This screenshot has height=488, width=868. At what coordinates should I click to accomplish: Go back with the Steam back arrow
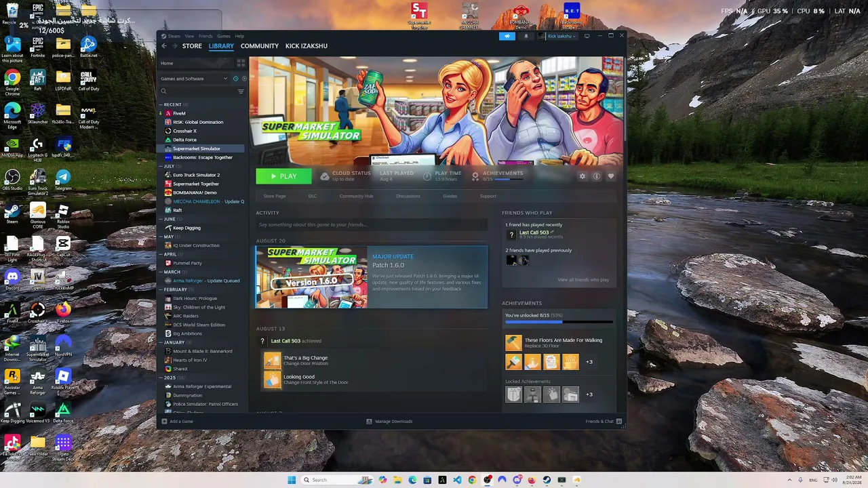pos(164,46)
